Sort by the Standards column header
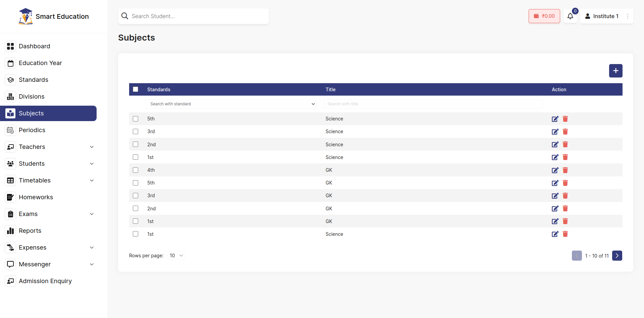This screenshot has height=318, width=644. (x=159, y=90)
